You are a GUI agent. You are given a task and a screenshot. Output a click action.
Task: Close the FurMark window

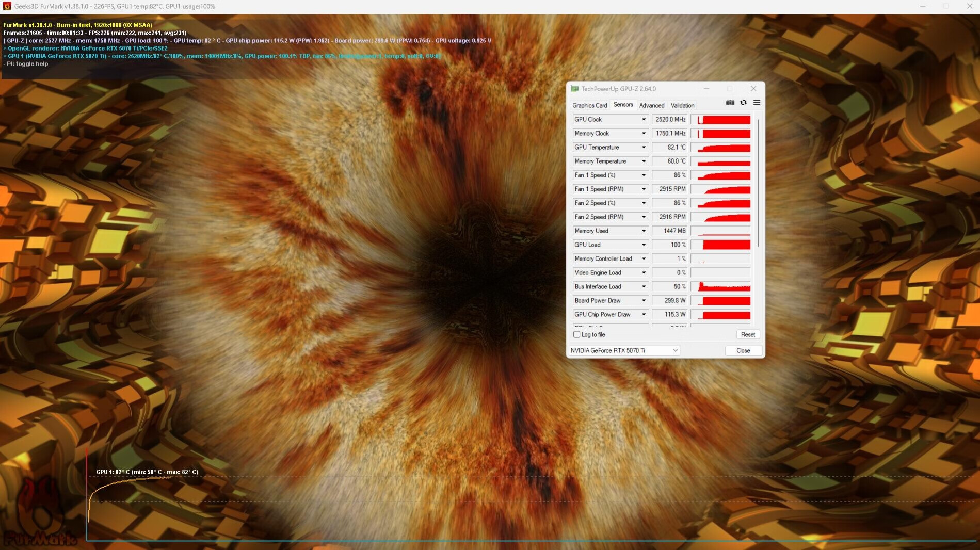969,6
